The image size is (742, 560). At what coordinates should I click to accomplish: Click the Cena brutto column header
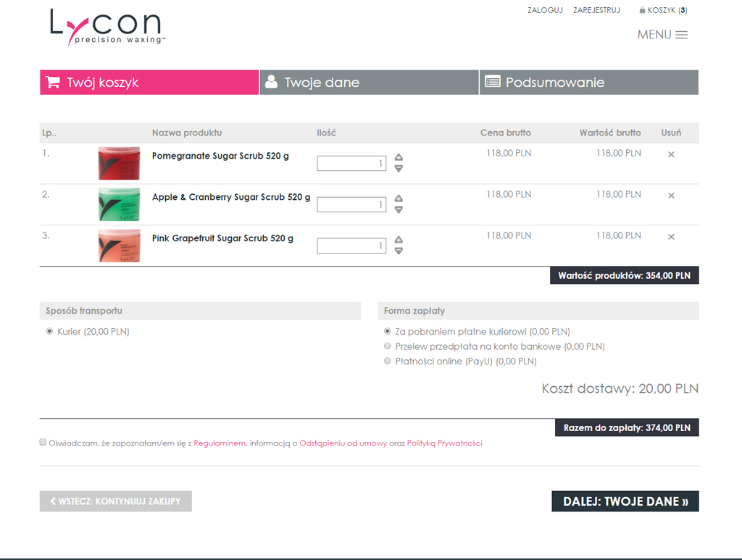(x=505, y=133)
